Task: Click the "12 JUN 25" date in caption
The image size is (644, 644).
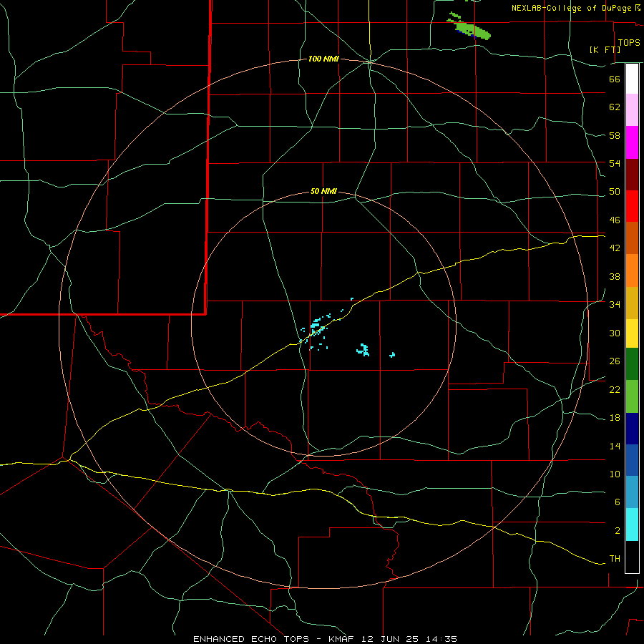Action: click(390, 639)
